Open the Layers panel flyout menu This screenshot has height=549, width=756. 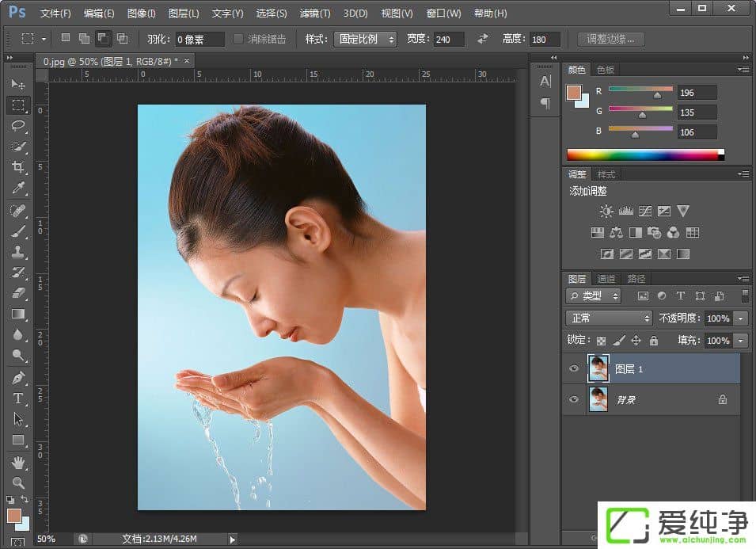tap(743, 278)
